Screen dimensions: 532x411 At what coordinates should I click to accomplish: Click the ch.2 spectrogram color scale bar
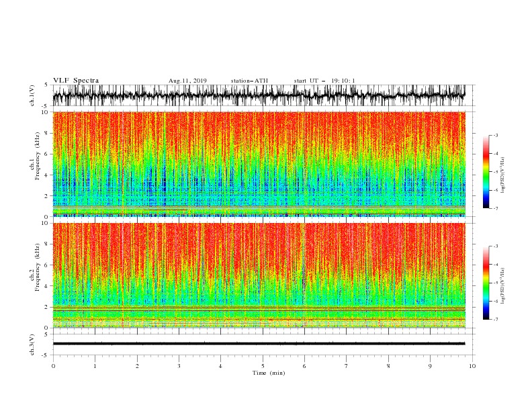point(486,283)
